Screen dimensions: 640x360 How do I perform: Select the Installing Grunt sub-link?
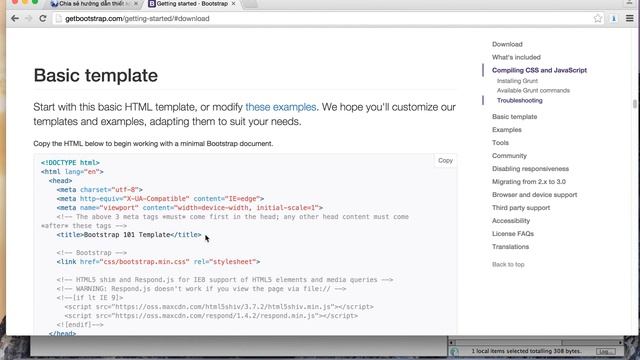pos(517,81)
